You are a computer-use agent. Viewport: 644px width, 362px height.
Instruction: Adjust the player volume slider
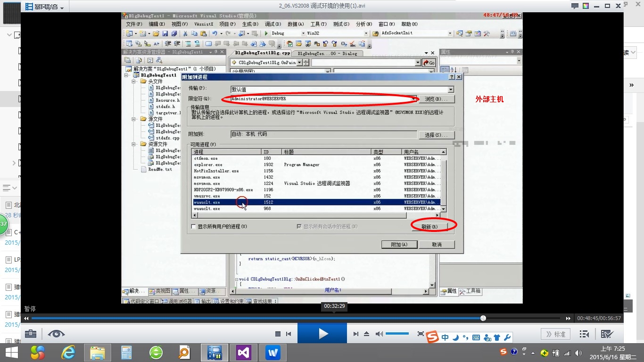pyautogui.click(x=397, y=334)
